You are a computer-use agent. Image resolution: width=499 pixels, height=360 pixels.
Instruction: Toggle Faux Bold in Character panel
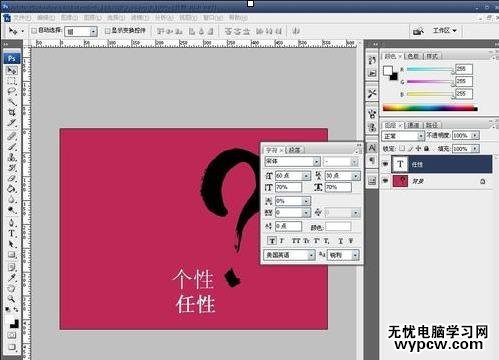coord(272,241)
